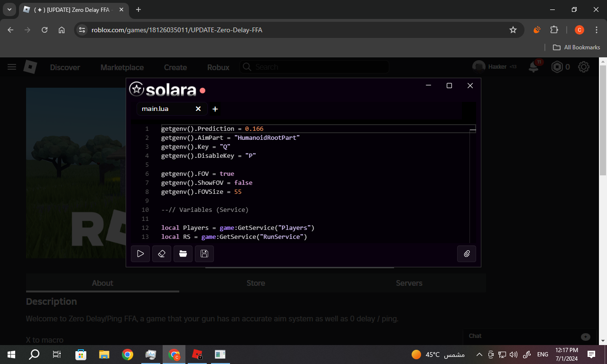Open the Robux link in header
This screenshot has width=607, height=364.
coord(218,67)
